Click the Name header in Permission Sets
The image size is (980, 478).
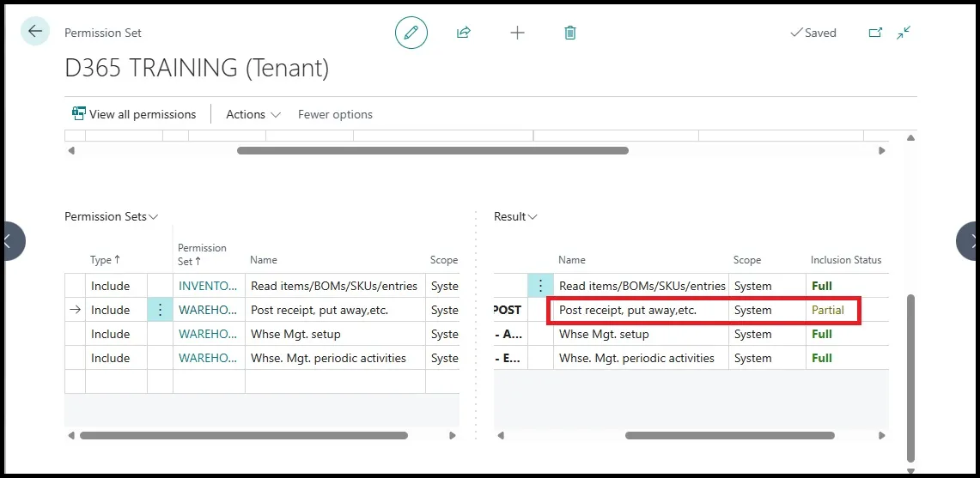point(263,260)
